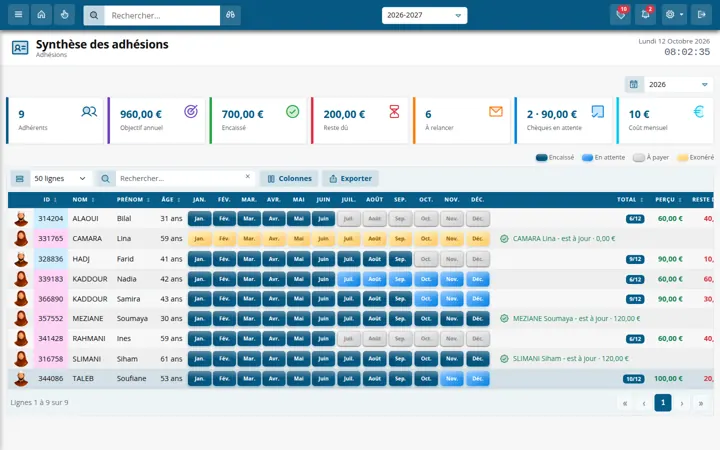Click the logout icon in top bar
The width and height of the screenshot is (720, 450).
point(701,15)
